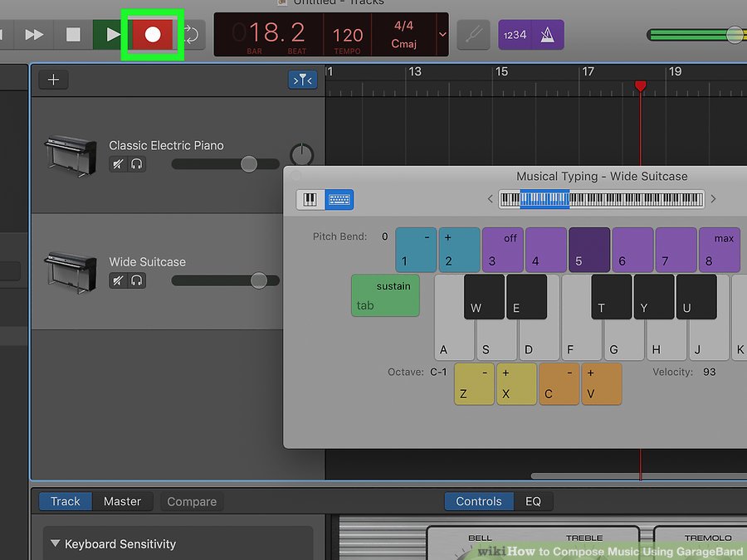Add a new track with the plus button
The width and height of the screenshot is (747, 560).
(x=53, y=80)
